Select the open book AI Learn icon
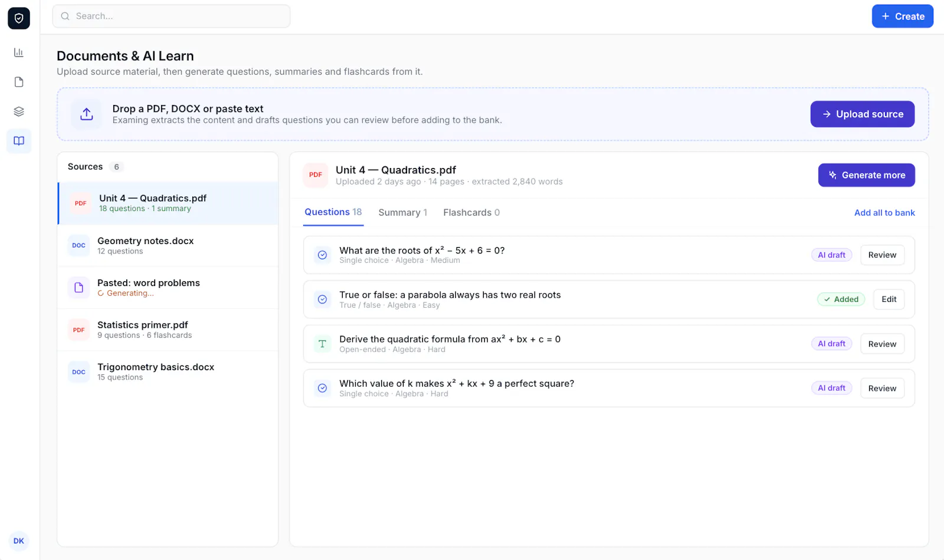 tap(19, 141)
